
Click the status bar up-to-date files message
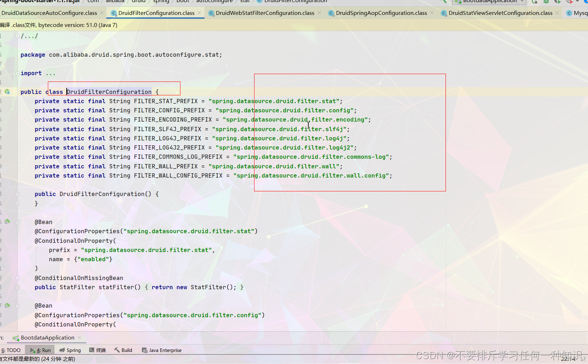pyautogui.click(x=37, y=359)
